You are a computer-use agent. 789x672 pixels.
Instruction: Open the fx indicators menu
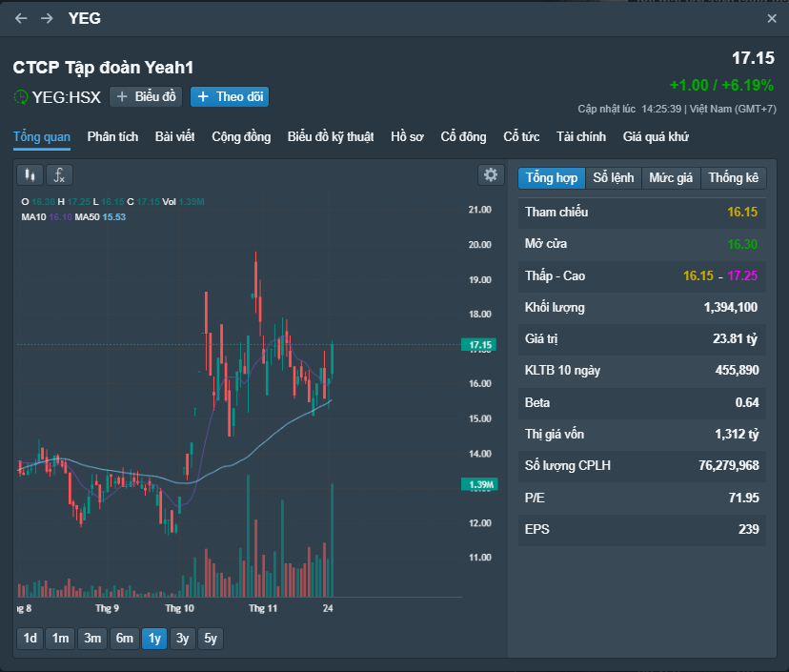(59, 175)
